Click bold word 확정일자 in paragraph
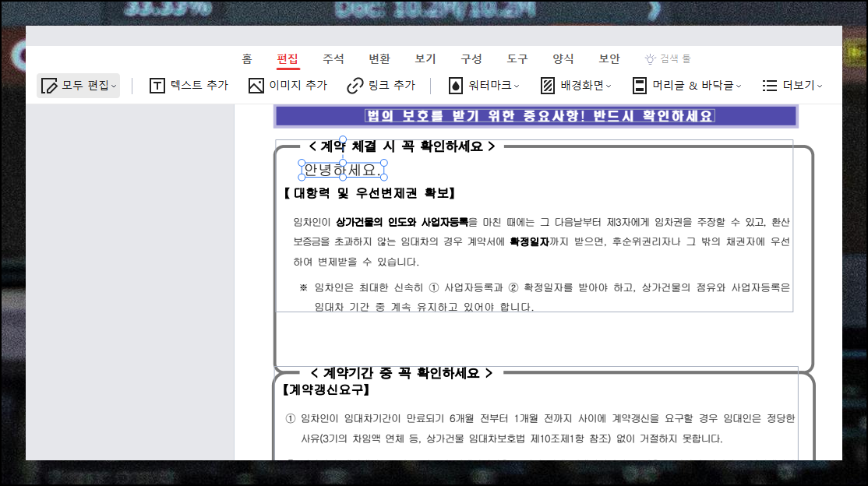This screenshot has height=486, width=868. [530, 242]
